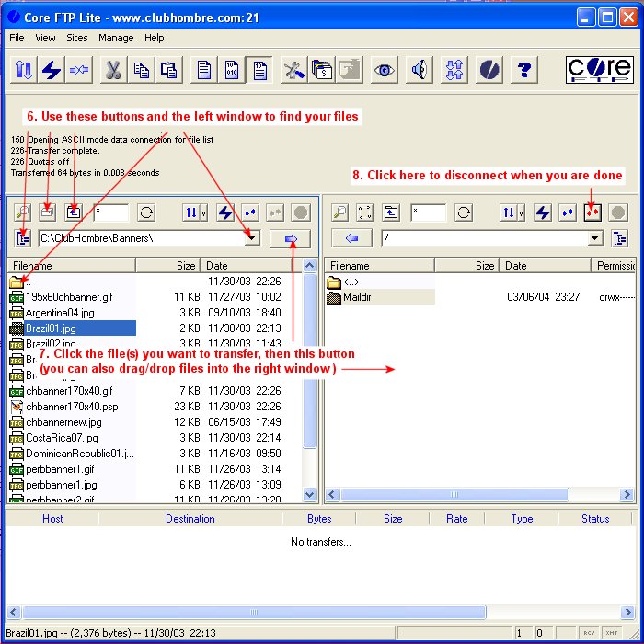Click the right-arrow upload button
This screenshot has width=644, height=644.
(x=290, y=238)
